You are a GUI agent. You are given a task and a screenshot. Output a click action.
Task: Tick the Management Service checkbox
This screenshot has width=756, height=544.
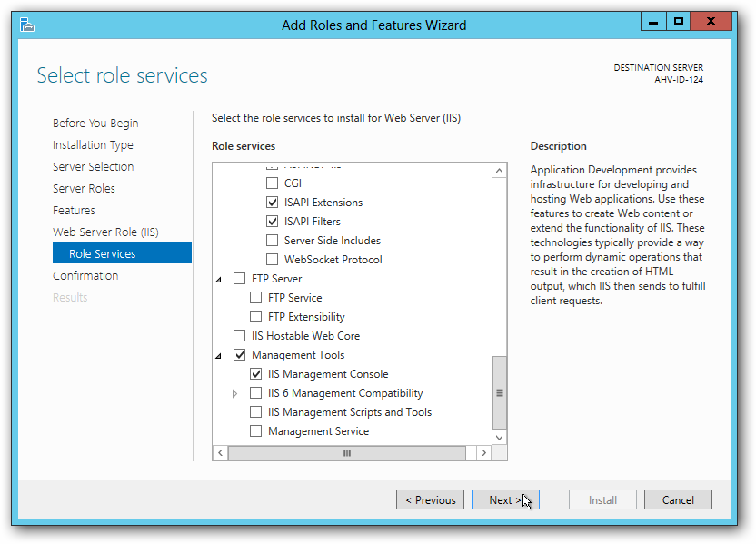[255, 431]
